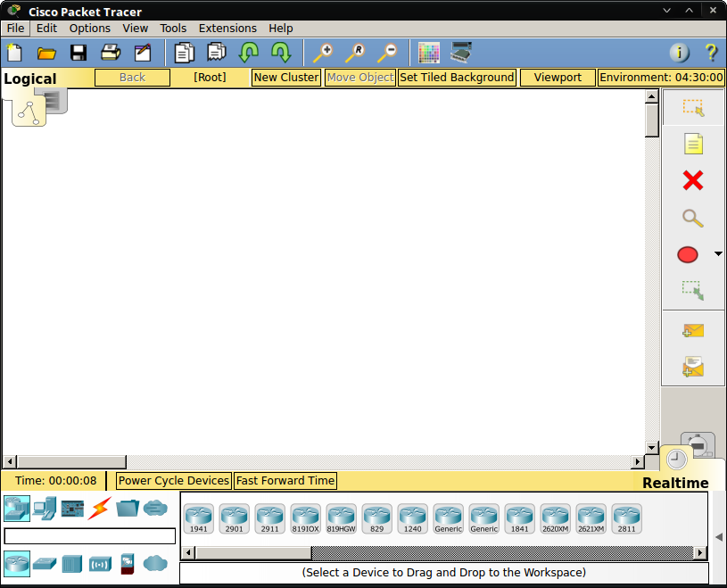Click Set Tiled Background
This screenshot has width=727, height=588.
457,77
